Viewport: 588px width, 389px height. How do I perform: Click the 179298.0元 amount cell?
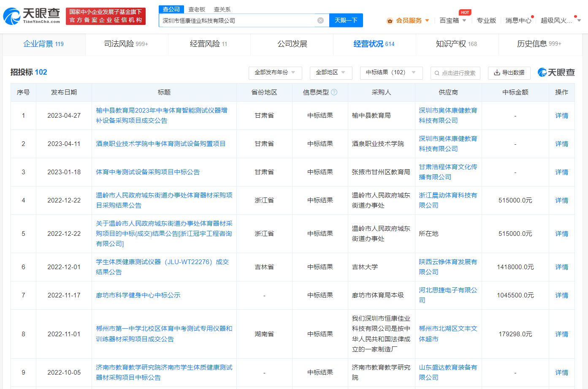click(x=515, y=334)
